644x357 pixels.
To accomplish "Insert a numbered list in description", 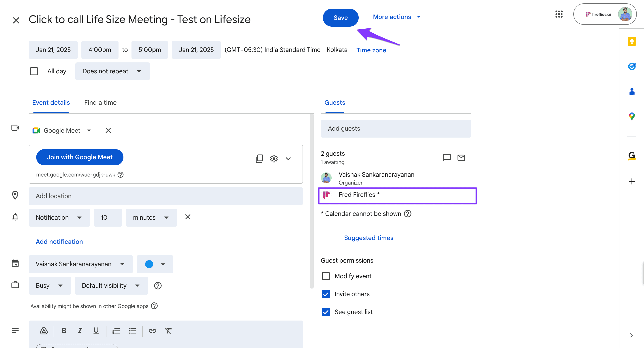I will click(x=116, y=331).
